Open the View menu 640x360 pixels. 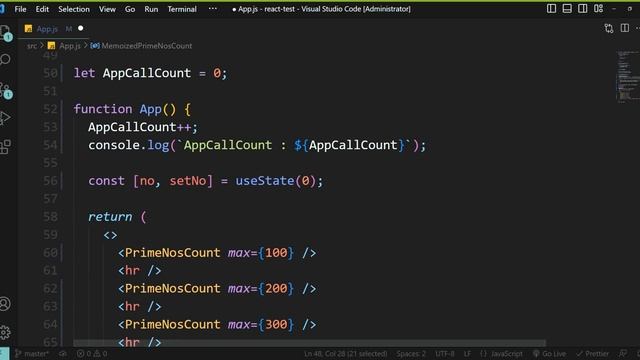[x=107, y=9]
